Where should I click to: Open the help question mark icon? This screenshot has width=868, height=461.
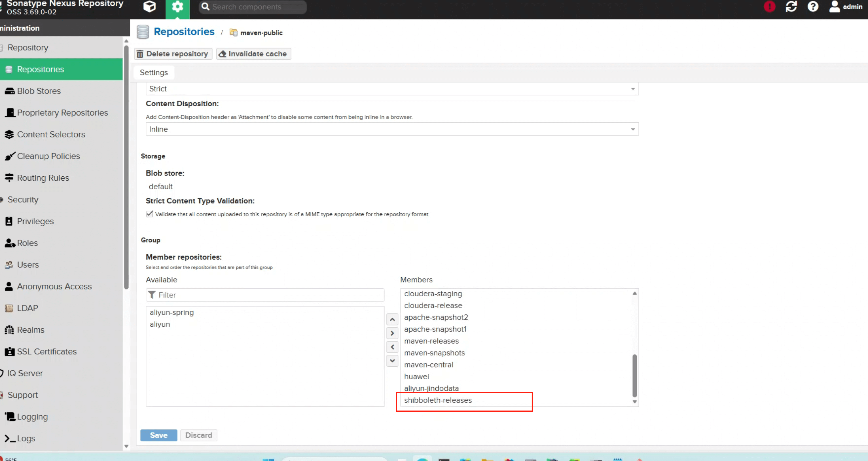[x=813, y=7]
